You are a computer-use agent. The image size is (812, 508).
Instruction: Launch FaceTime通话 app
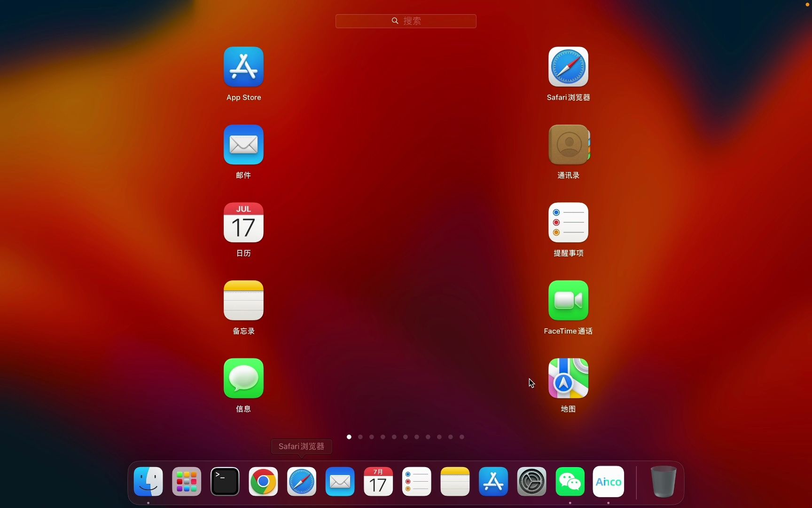click(568, 300)
